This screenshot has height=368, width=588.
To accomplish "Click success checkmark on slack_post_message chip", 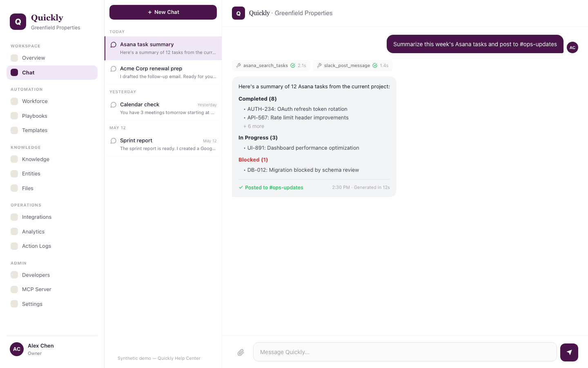I will click(375, 65).
